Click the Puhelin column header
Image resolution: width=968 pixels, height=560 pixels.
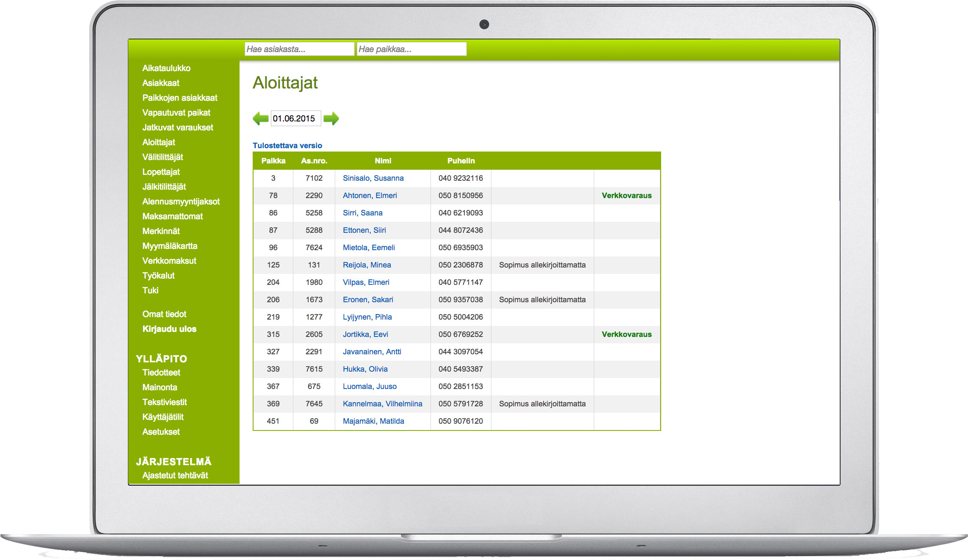tap(461, 161)
